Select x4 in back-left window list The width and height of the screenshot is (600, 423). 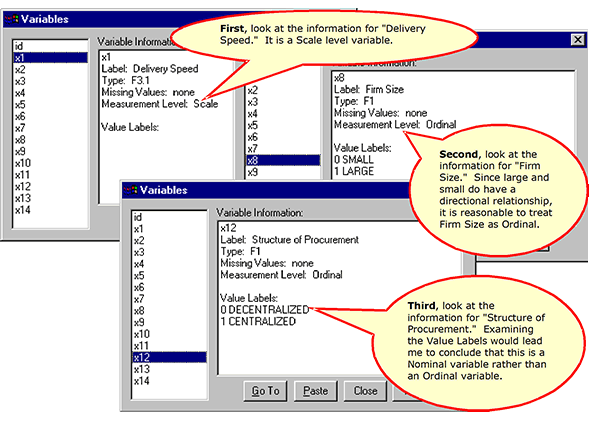50,93
